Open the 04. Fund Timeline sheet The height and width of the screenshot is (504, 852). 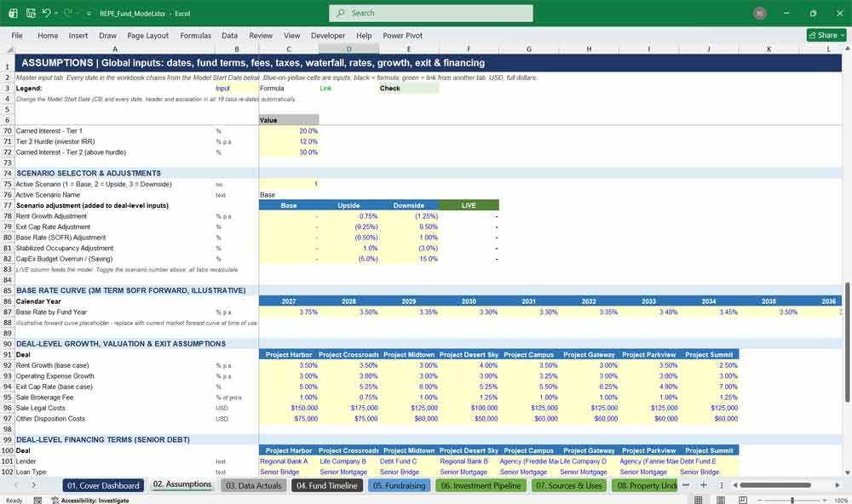click(326, 485)
